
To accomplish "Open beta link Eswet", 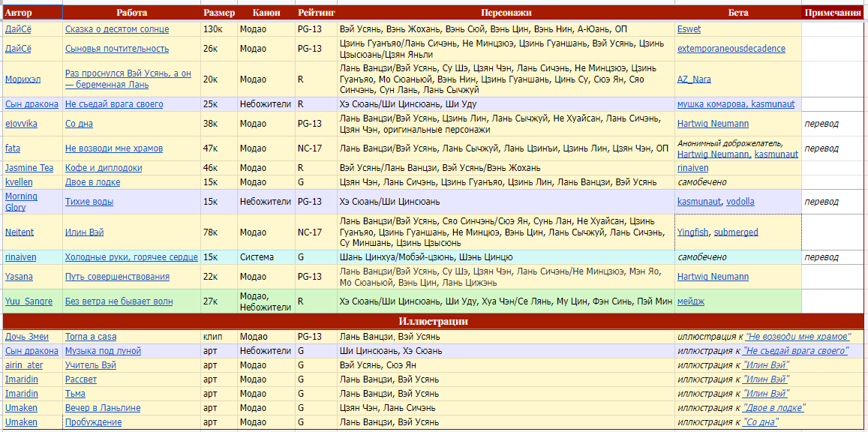I will pyautogui.click(x=689, y=29).
